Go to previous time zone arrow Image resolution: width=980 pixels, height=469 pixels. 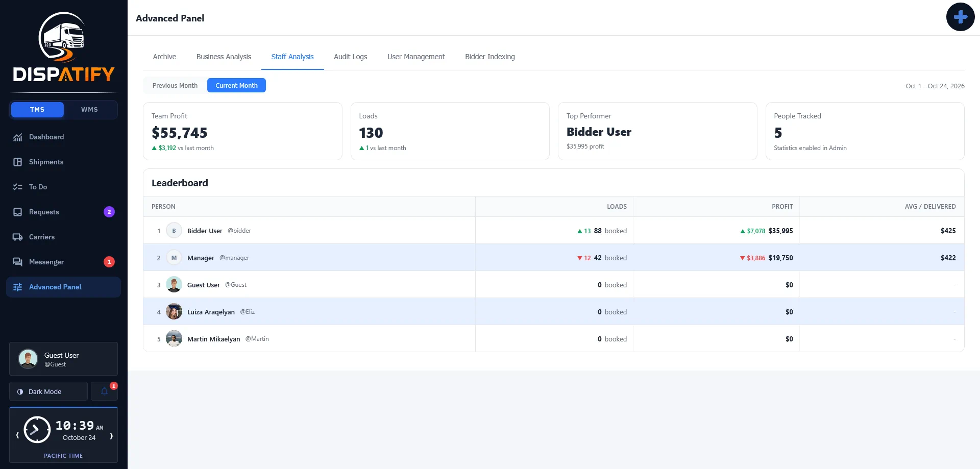pos(17,435)
